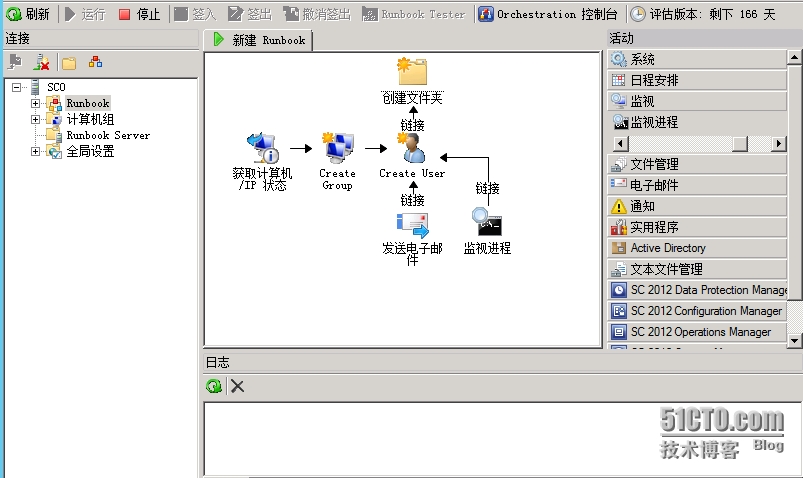Click the 签出 check-out toolbar button
Screen dimensions: 803x478
(x=250, y=14)
